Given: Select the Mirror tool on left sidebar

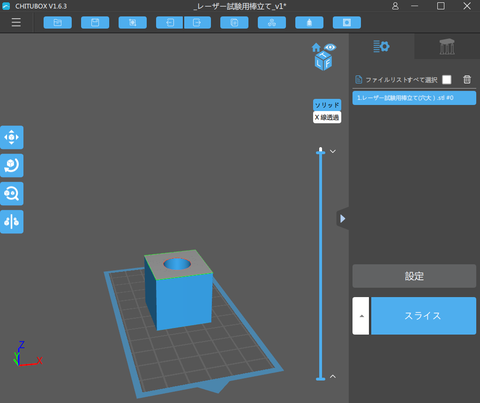Looking at the screenshot, I should click(12, 222).
